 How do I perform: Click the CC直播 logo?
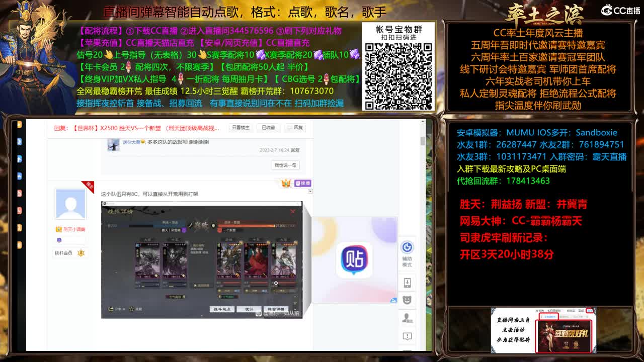click(x=620, y=10)
